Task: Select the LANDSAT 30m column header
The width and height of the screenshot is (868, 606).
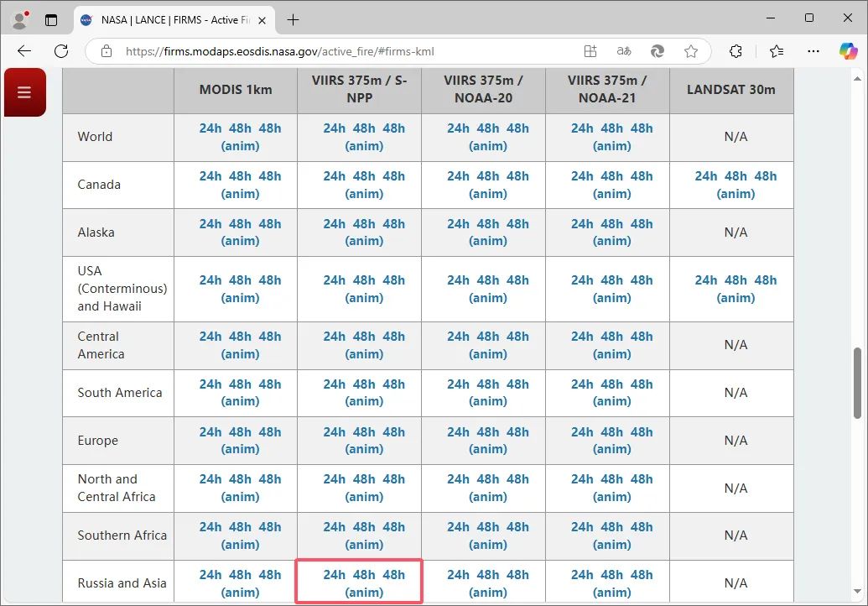Action: 731,90
